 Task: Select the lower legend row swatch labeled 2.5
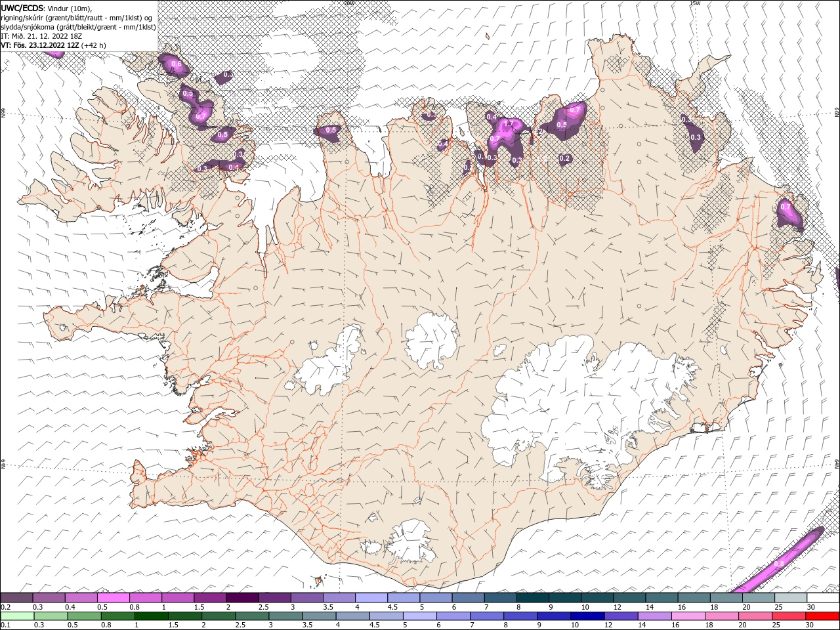pos(252,616)
